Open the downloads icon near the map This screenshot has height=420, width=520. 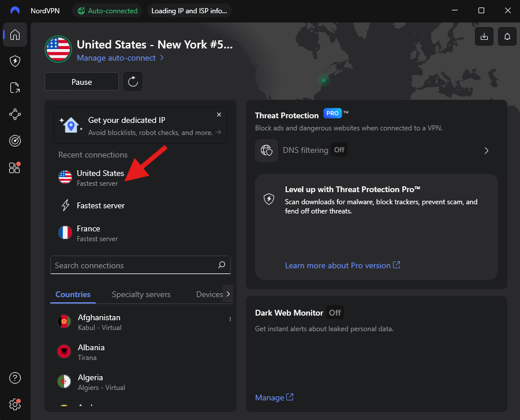click(x=484, y=36)
